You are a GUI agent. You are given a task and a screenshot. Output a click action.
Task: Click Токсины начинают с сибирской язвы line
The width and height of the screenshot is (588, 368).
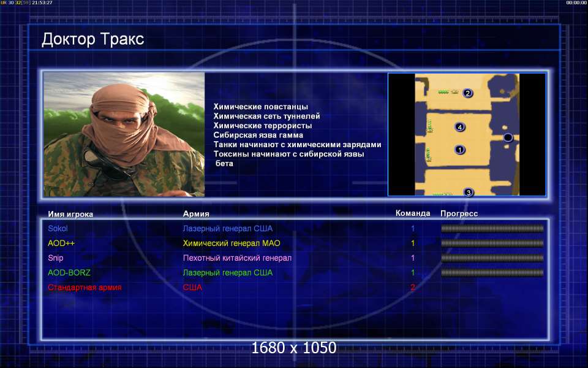pyautogui.click(x=288, y=154)
